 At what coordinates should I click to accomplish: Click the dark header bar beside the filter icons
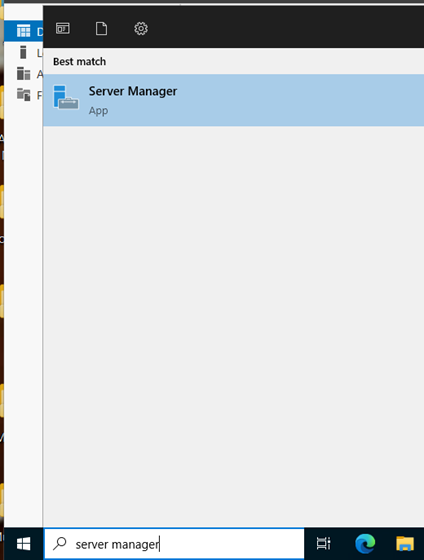286,27
